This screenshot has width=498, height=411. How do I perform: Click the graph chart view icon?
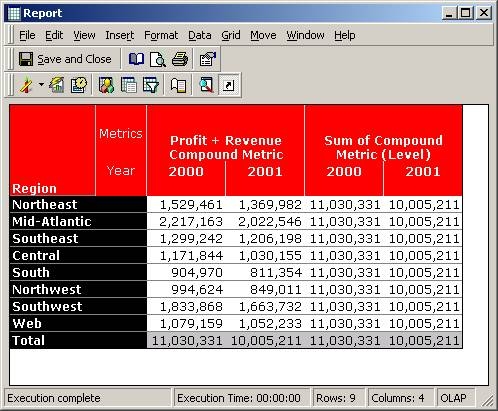(x=57, y=85)
